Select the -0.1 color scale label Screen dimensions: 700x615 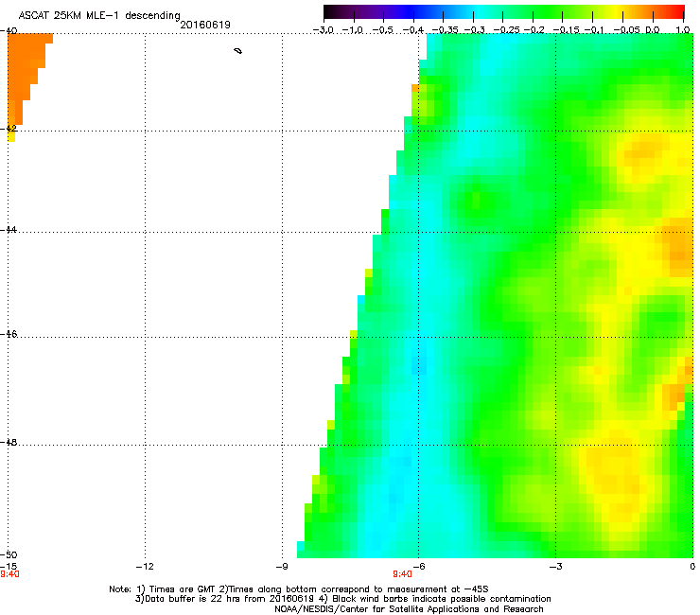pyautogui.click(x=594, y=30)
